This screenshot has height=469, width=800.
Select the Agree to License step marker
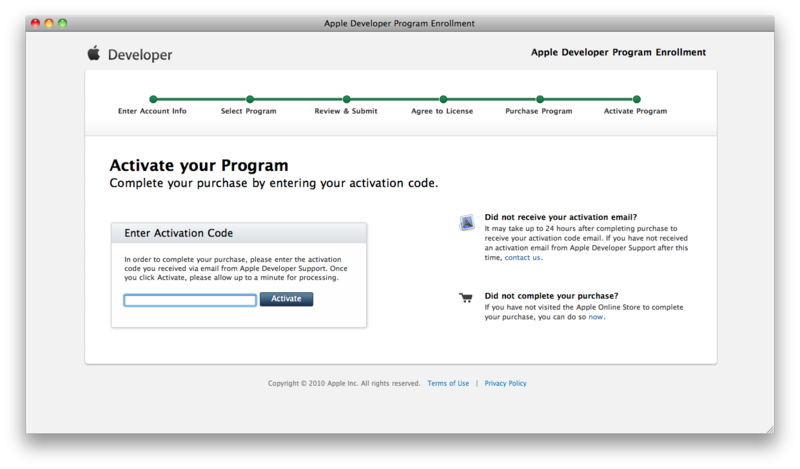pyautogui.click(x=443, y=99)
